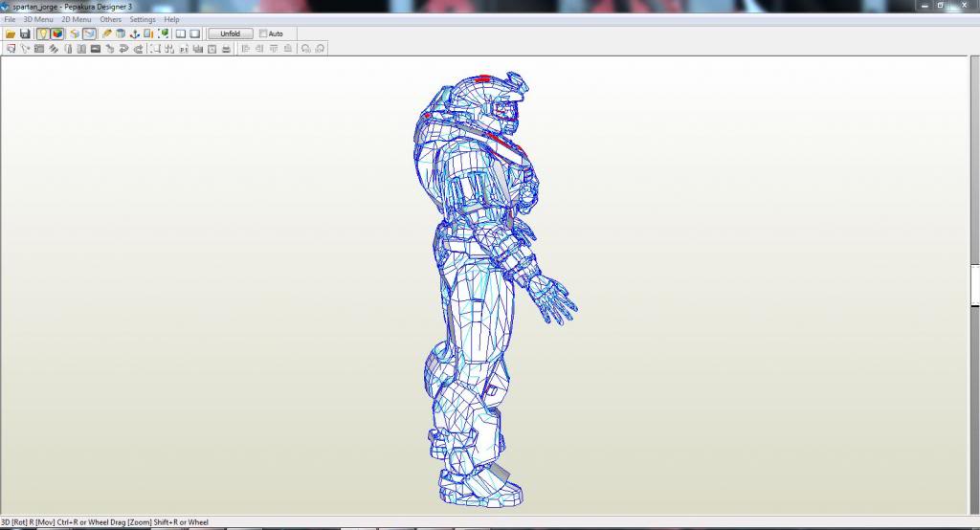The width and height of the screenshot is (980, 530).
Task: Click the blue cylinder 3D model icon
Action: coord(121,33)
